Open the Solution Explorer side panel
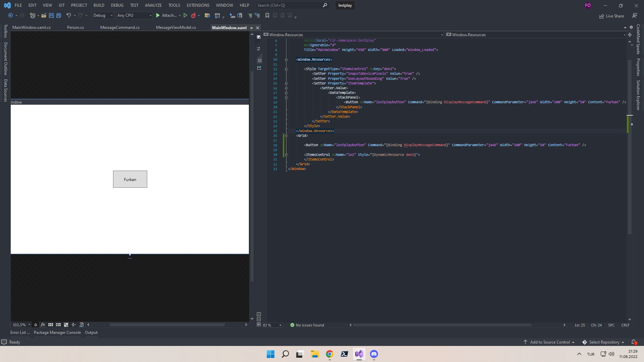 click(x=638, y=95)
